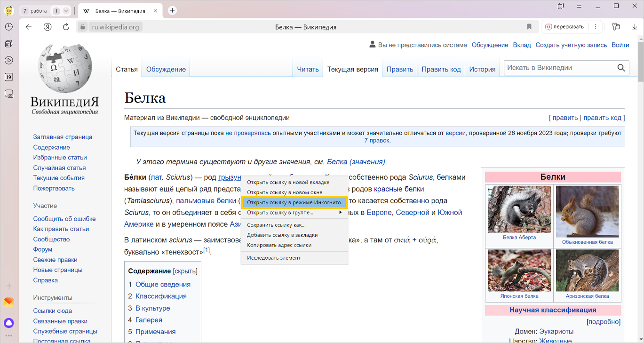Open the Аризонская белка photo thumbnail
The image size is (644, 343).
click(587, 271)
